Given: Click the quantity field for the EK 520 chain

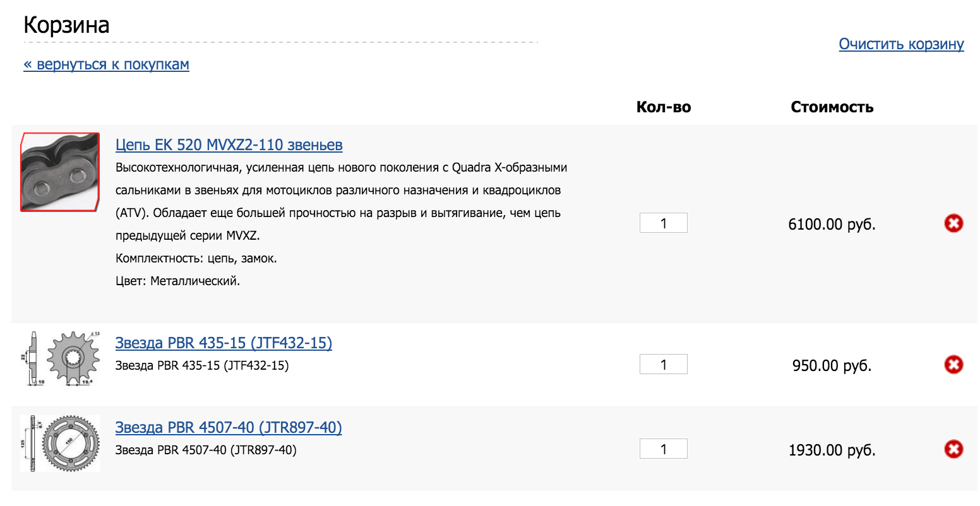Looking at the screenshot, I should (x=664, y=223).
